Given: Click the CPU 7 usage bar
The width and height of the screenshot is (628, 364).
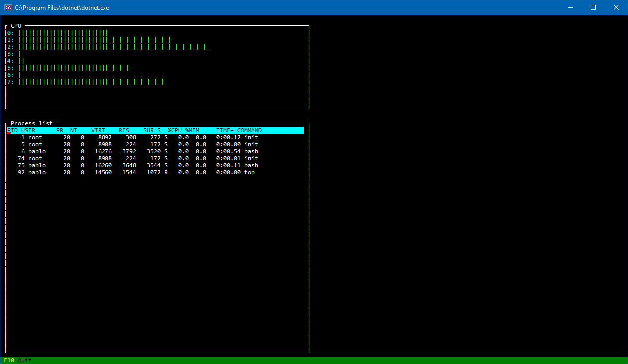Looking at the screenshot, I should pyautogui.click(x=93, y=82).
